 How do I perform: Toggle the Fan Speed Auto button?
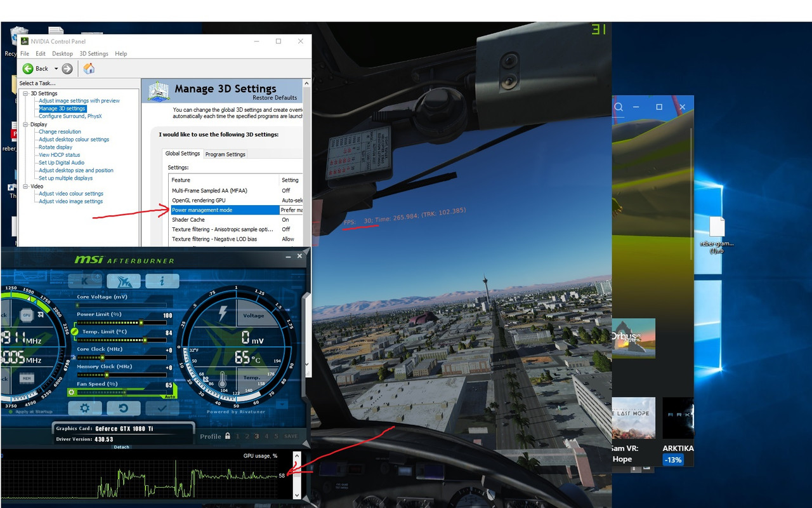point(169,396)
